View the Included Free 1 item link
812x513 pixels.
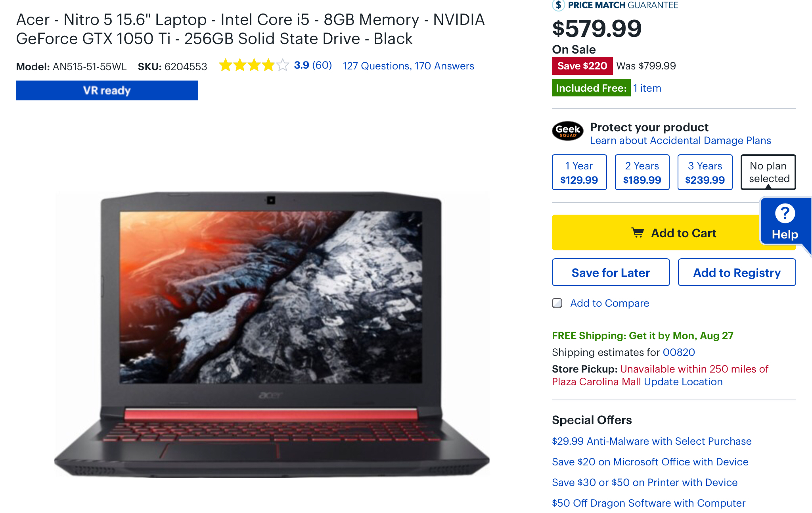click(647, 88)
